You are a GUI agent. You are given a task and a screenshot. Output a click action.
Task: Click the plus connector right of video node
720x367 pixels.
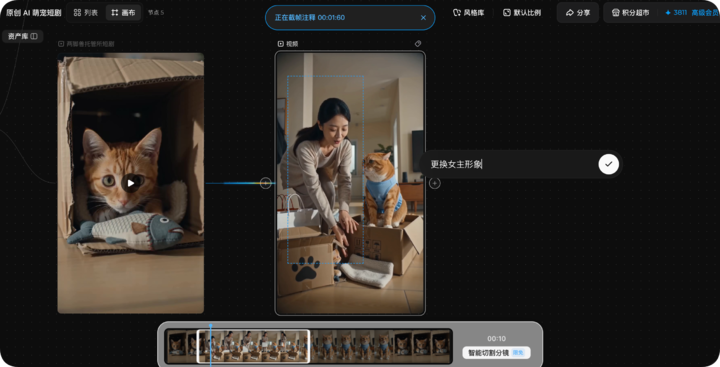click(434, 183)
